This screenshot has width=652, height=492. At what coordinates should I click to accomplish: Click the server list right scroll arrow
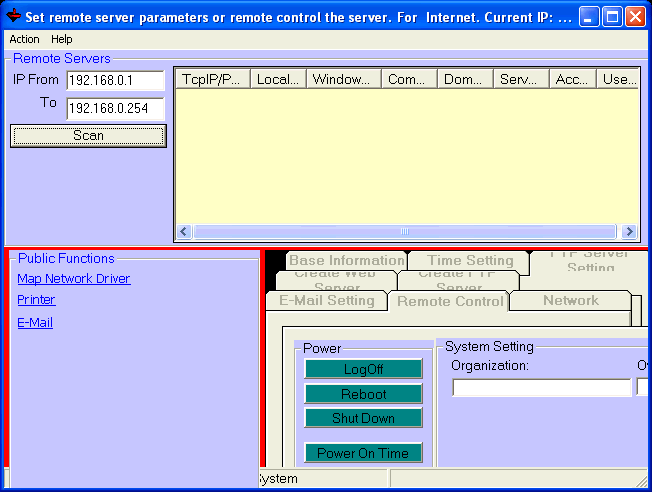(x=629, y=231)
